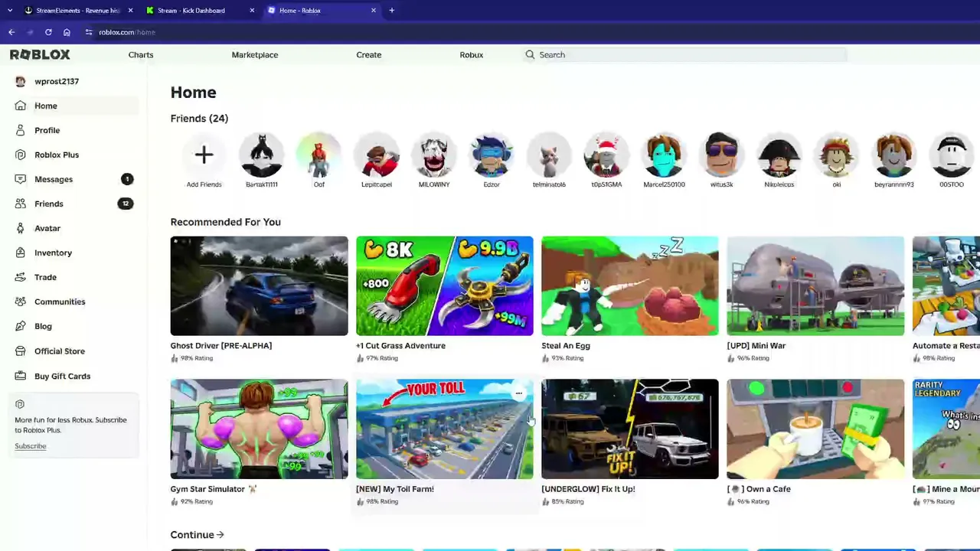Open friend Nikoleicas's avatar
980x551 pixels.
(779, 155)
